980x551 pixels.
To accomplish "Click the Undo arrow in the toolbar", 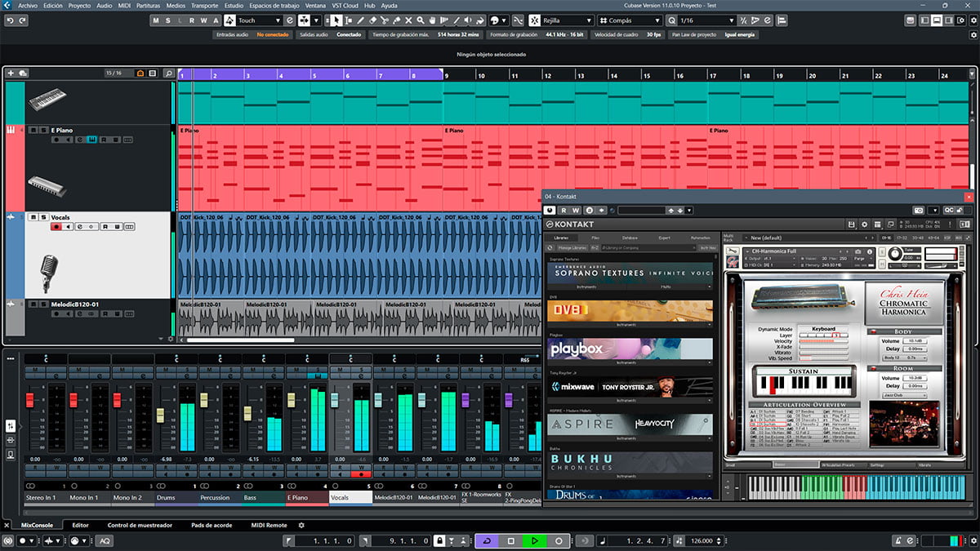I will coord(9,20).
